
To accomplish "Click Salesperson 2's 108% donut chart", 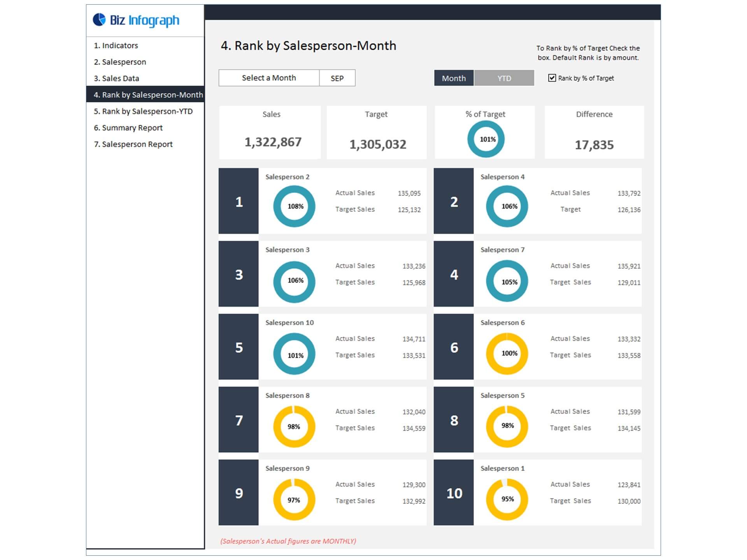I will point(295,206).
